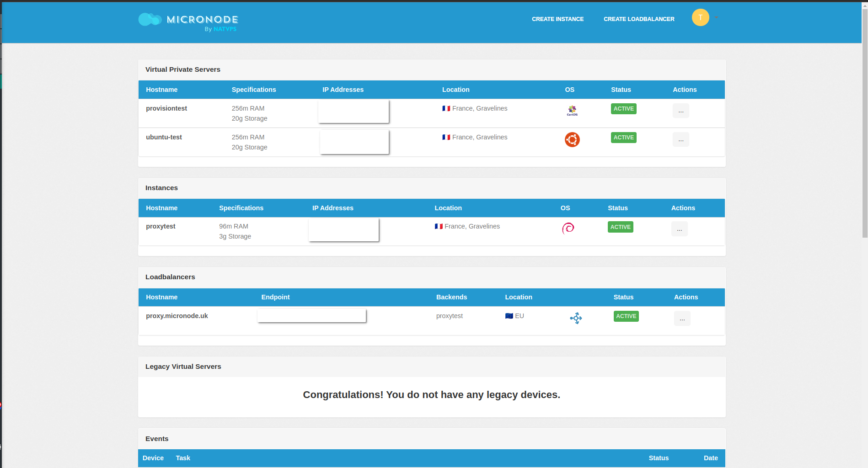Click '96m RAM' specification for proxytest
The height and width of the screenshot is (468, 868).
[x=234, y=227]
